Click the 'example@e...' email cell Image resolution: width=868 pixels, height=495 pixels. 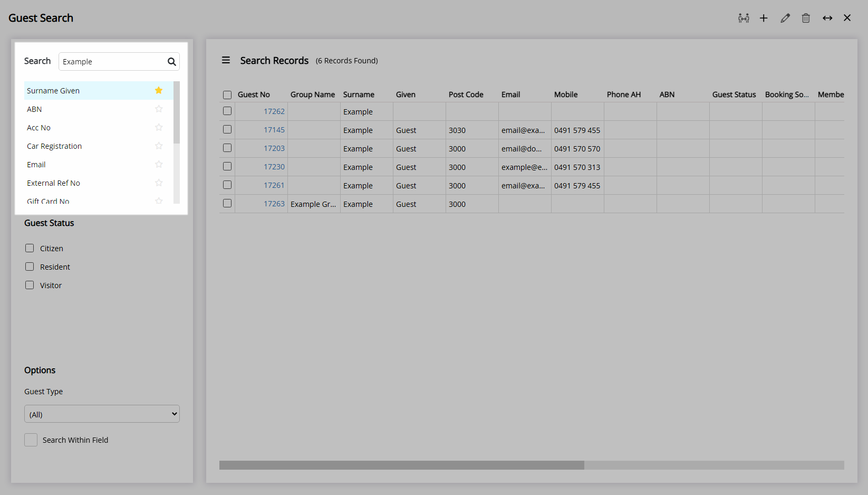point(525,167)
